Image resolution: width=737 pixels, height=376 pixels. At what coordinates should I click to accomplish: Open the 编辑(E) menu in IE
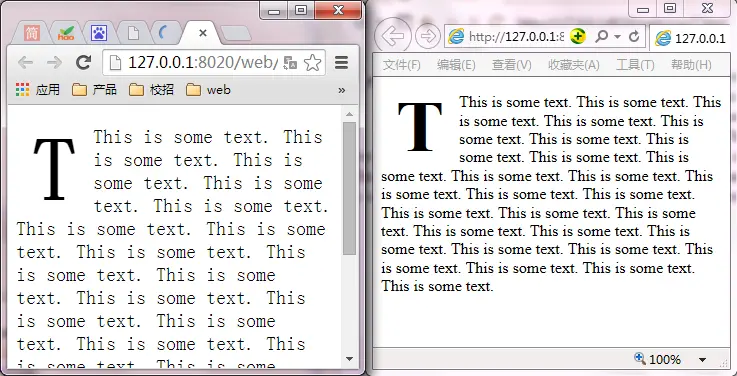456,65
